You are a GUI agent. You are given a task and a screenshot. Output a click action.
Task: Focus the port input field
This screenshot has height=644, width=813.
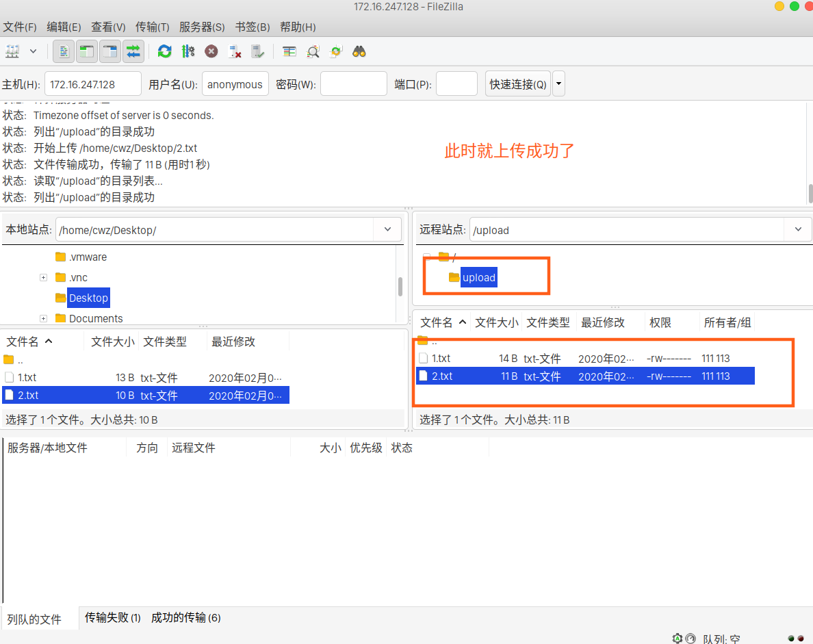(456, 84)
